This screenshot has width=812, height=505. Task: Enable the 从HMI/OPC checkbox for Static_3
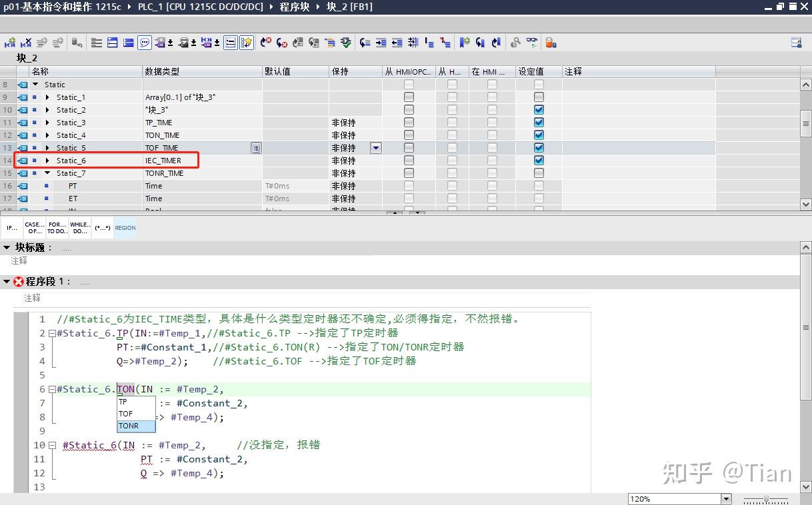410,122
